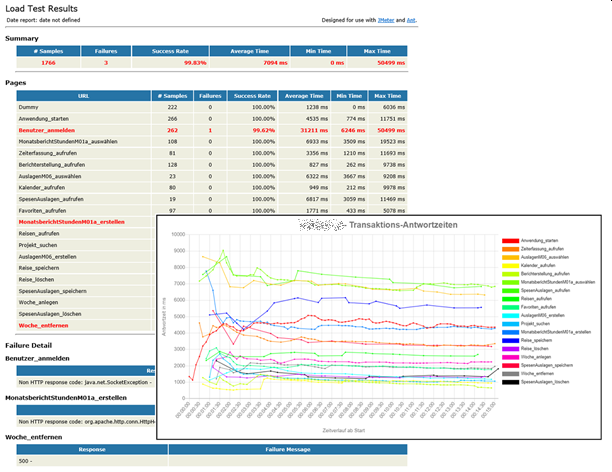Click the red MonatsberichtStundenM01a_erstellen row in Pages table

(71, 222)
